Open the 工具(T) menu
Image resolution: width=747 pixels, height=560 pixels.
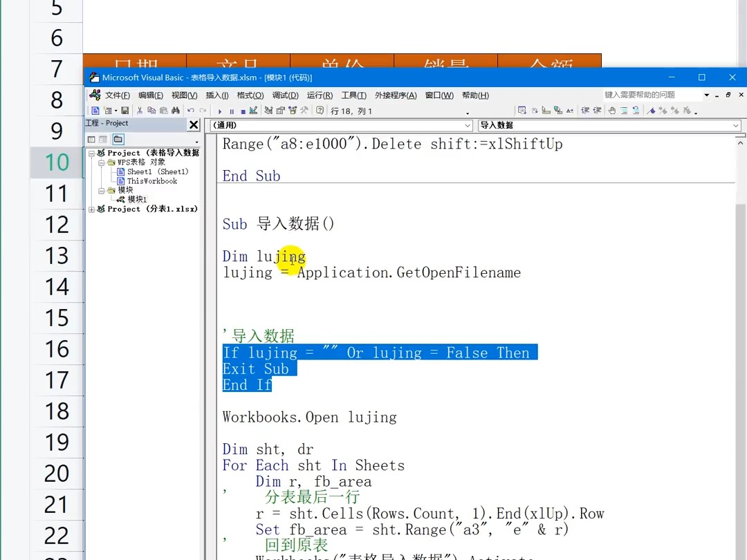(x=353, y=95)
